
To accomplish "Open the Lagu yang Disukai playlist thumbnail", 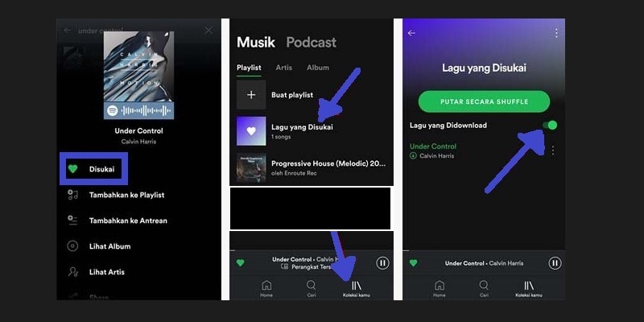I will [x=251, y=131].
